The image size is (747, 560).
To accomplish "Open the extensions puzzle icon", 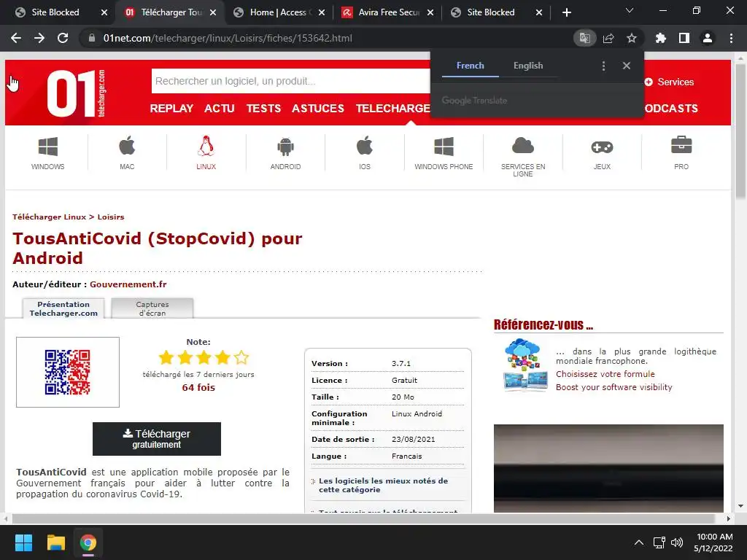I will point(661,38).
